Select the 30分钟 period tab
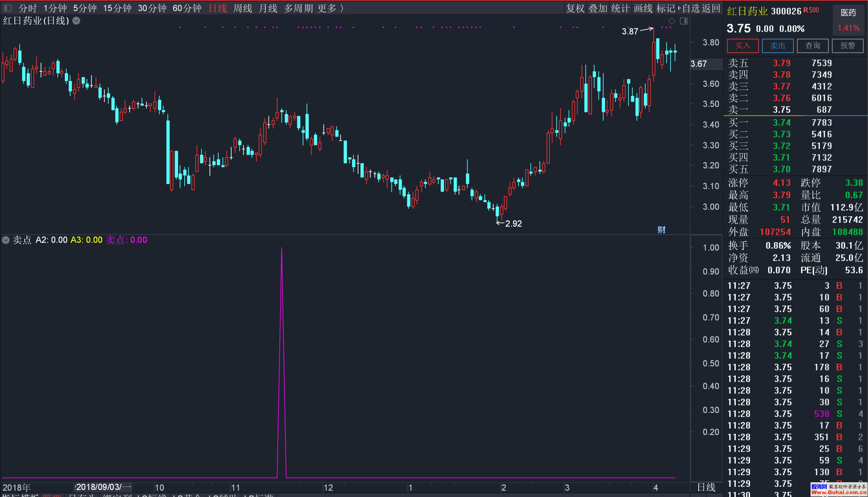Screen dimensions: 868x497 pos(152,8)
